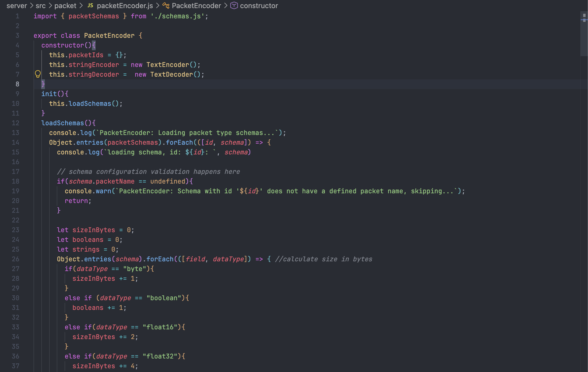Click line number 37 in gutter

15,366
